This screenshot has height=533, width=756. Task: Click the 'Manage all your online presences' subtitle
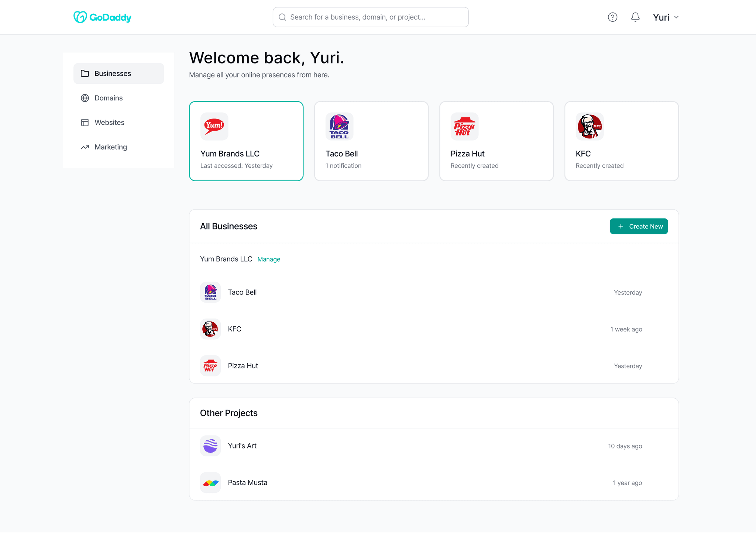(x=259, y=75)
